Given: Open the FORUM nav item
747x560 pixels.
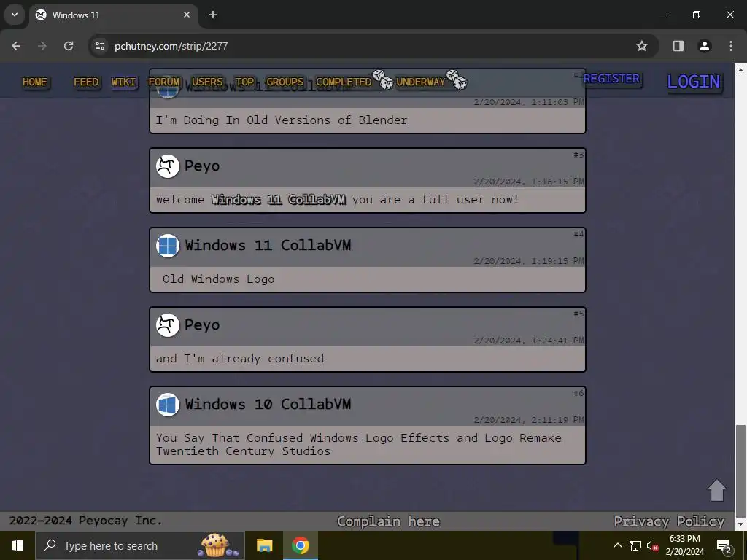Looking at the screenshot, I should tap(164, 82).
